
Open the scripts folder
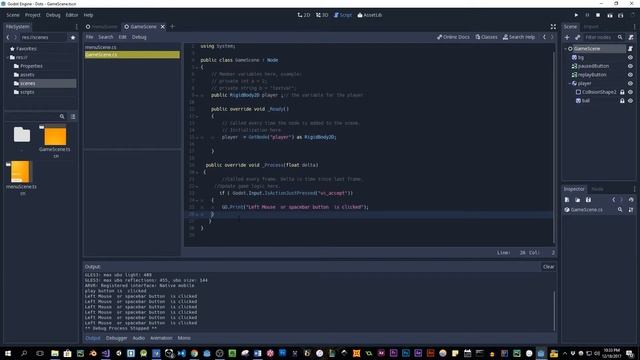coord(27,92)
